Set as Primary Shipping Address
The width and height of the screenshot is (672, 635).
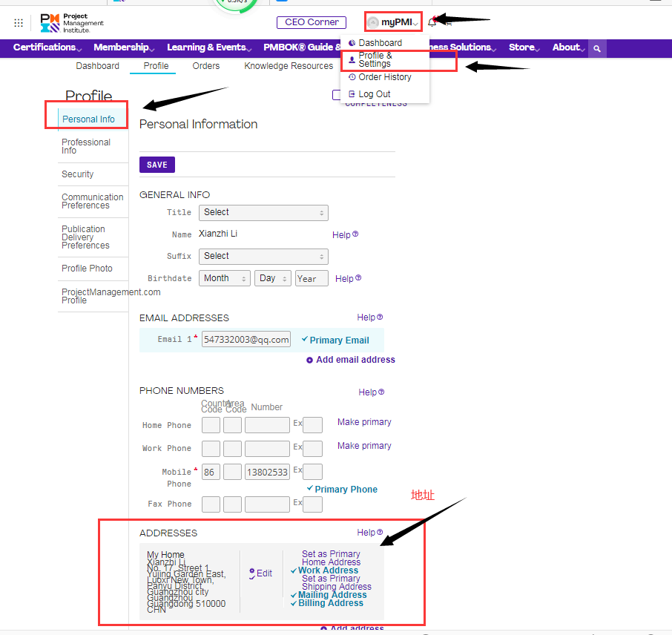click(337, 582)
